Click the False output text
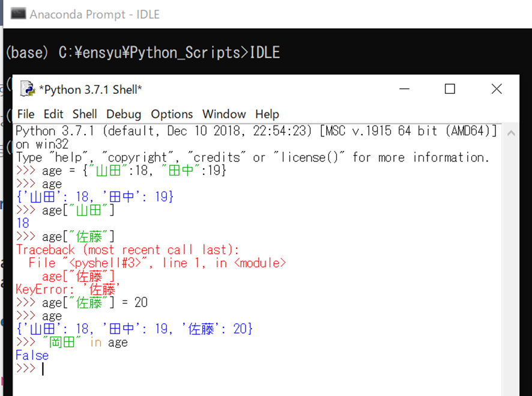532x396 pixels. coord(31,355)
